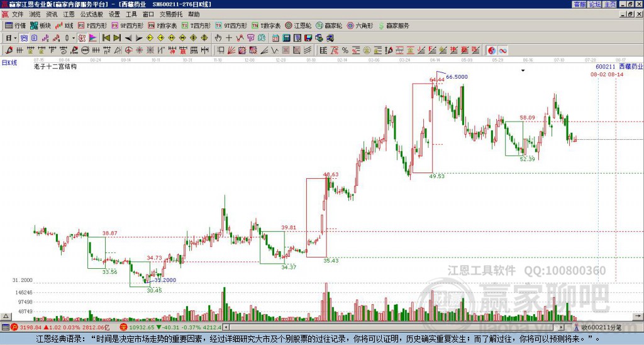Image resolution: width=644 pixels, height=345 pixels.
Task: Click the colorful flag icon
Action: (93, 38)
